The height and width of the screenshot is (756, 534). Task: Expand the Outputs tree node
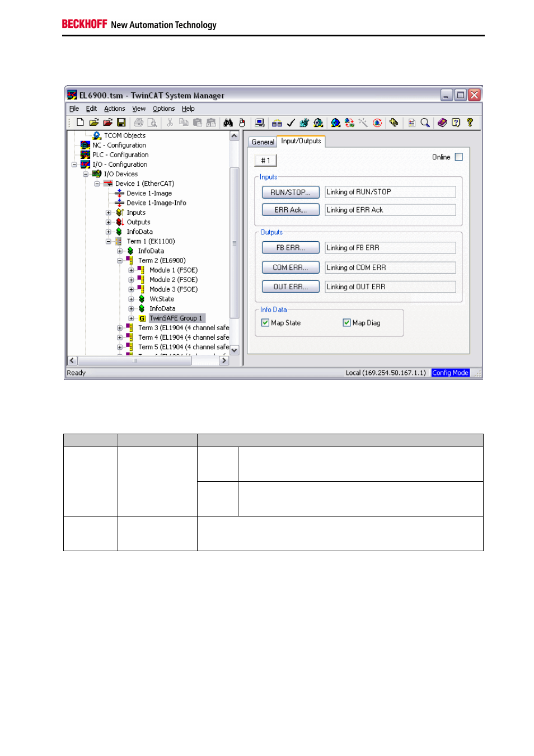109,222
